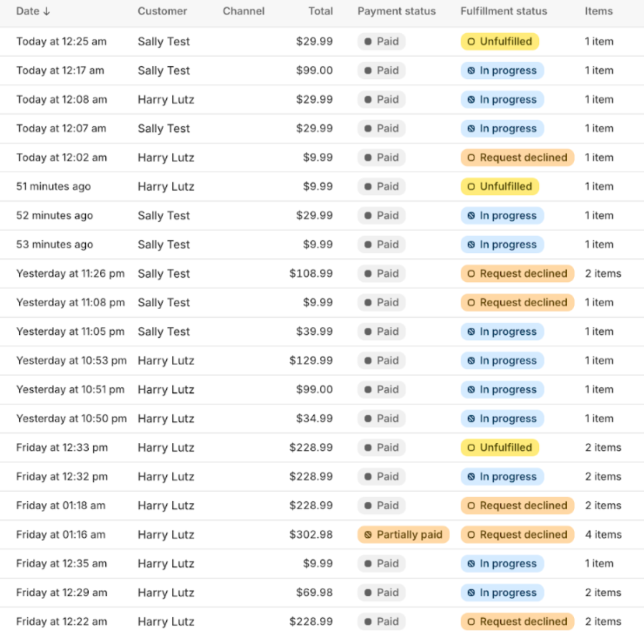Click Paid badge on the $39.99 order
The width and height of the screenshot is (644, 644).
pos(382,332)
